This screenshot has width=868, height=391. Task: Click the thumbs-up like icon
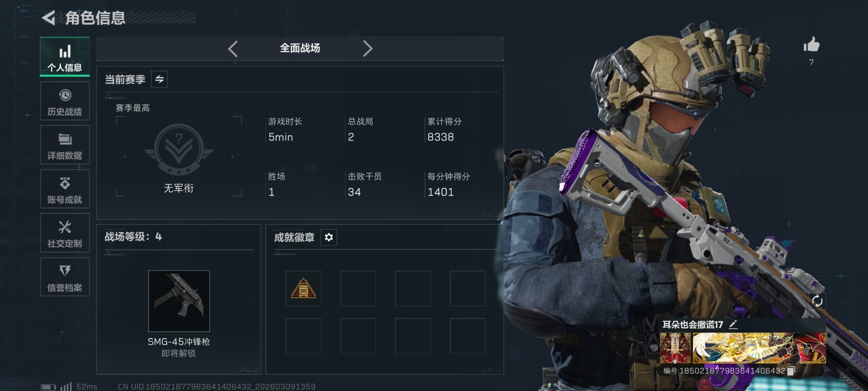pyautogui.click(x=811, y=45)
